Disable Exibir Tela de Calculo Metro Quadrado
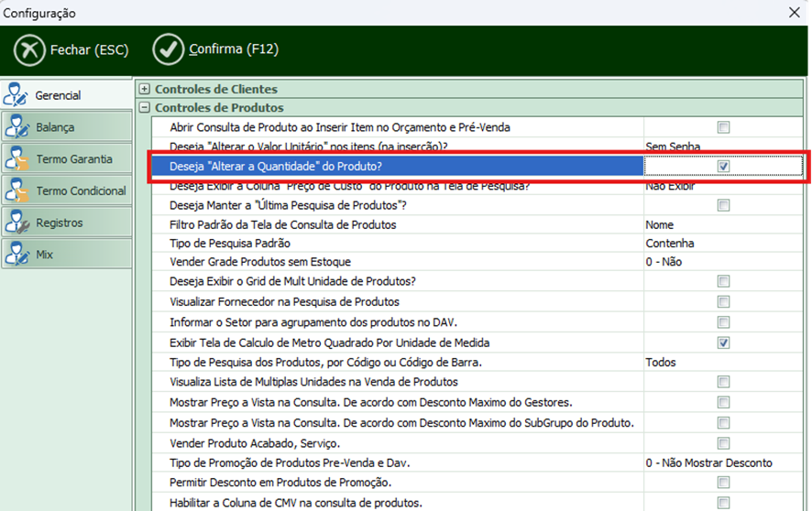The image size is (812, 511). tap(723, 342)
